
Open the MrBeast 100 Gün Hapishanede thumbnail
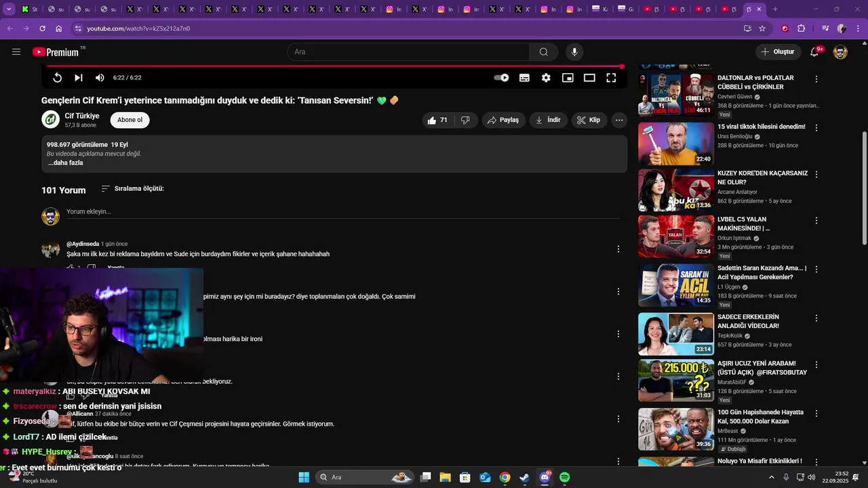coord(676,429)
